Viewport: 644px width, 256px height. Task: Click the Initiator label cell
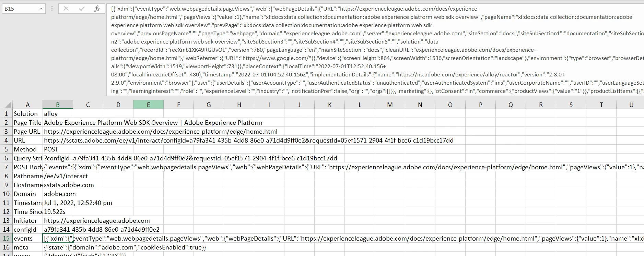click(x=27, y=220)
